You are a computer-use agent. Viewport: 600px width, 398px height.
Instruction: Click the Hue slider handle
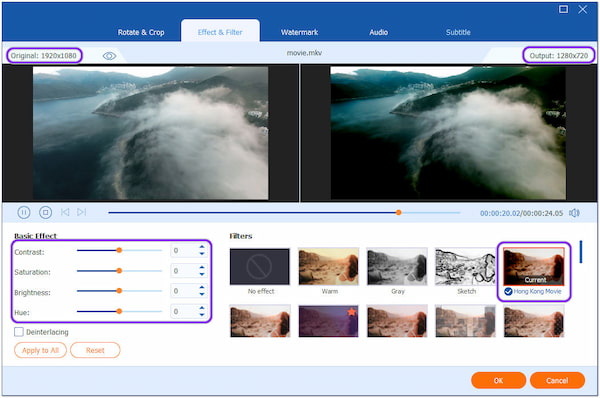(x=119, y=311)
